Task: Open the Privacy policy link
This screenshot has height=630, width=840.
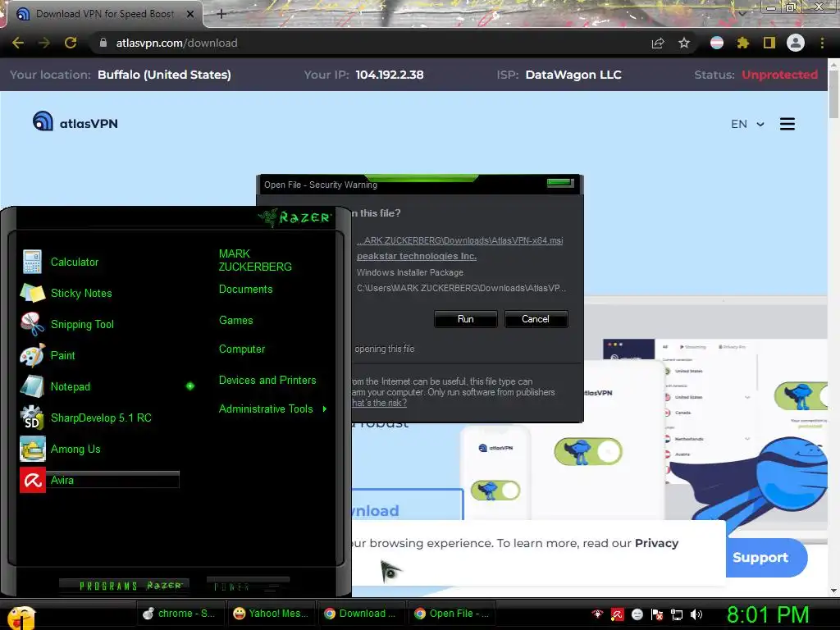Action: [657, 543]
